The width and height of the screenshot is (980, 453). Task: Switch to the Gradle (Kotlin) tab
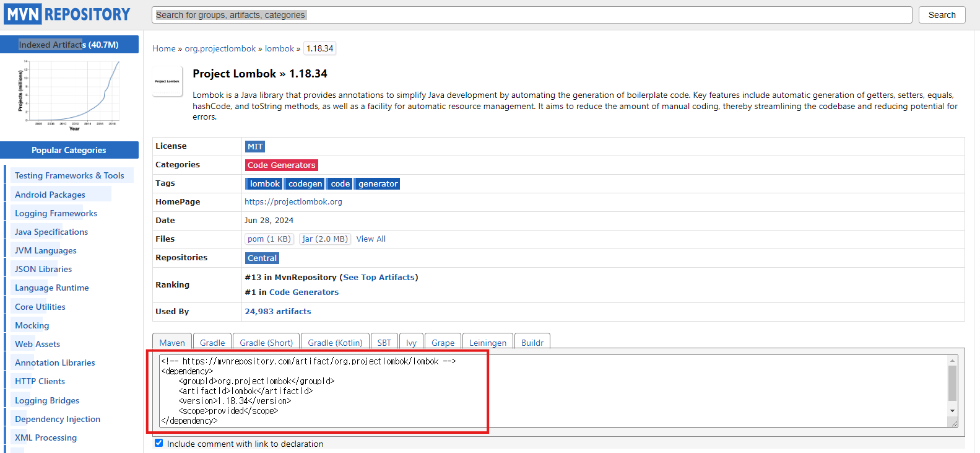(x=335, y=342)
